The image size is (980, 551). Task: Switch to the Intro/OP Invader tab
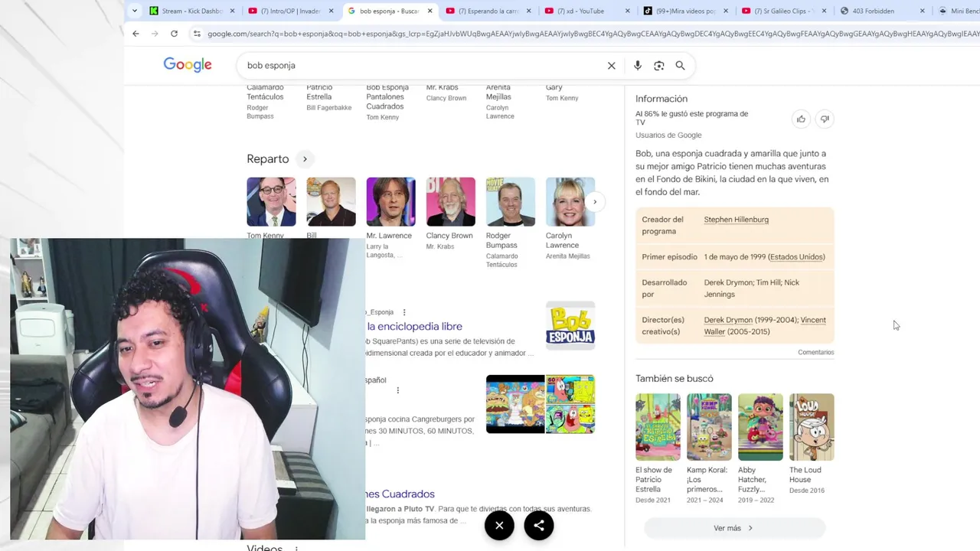(289, 11)
